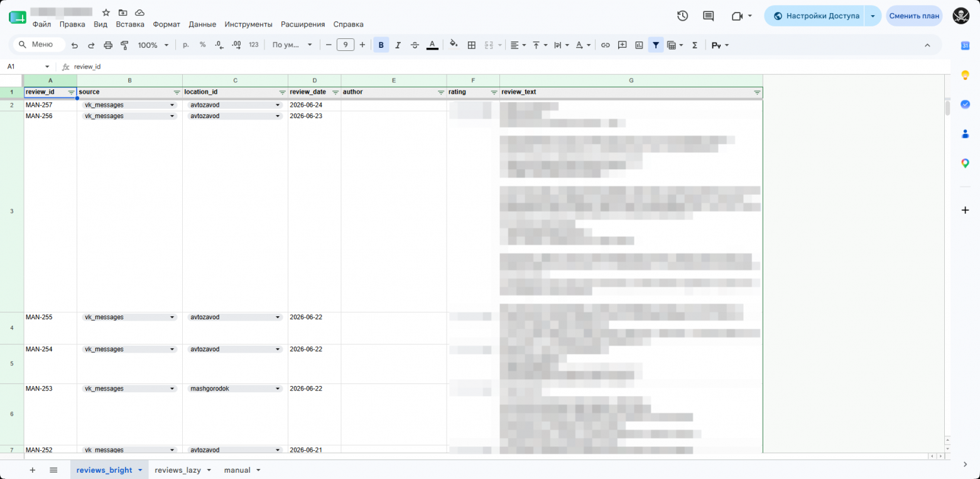This screenshot has width=980, height=479.
Task: Open filter views dropdown
Action: point(675,45)
